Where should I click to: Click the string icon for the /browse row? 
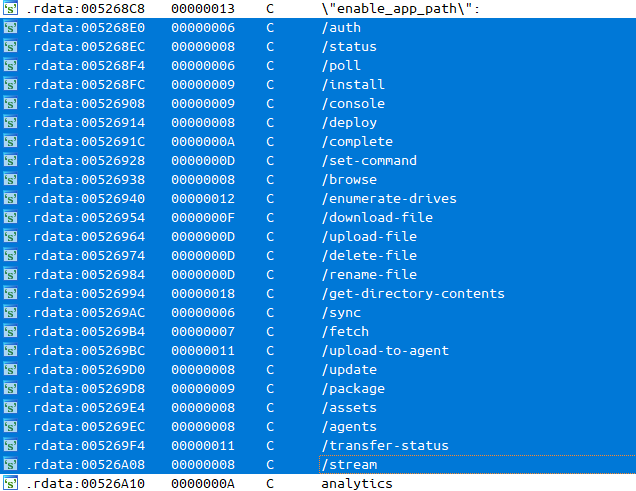pos(9,180)
